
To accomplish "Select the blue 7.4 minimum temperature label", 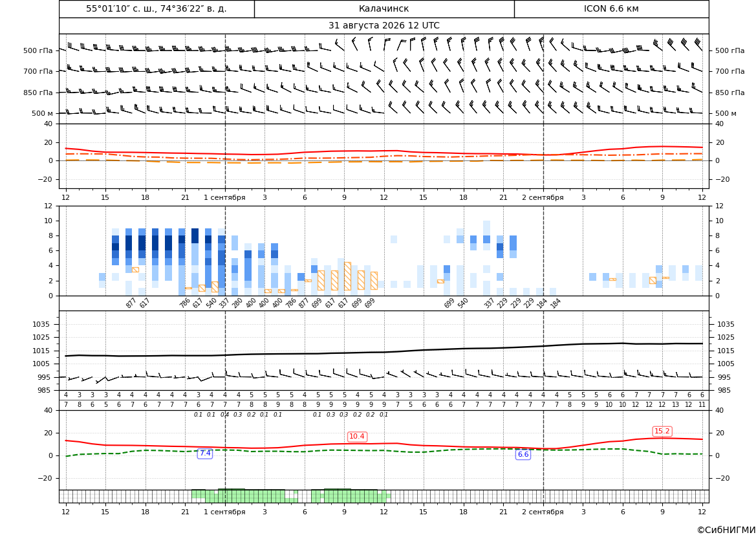I will (x=205, y=453).
